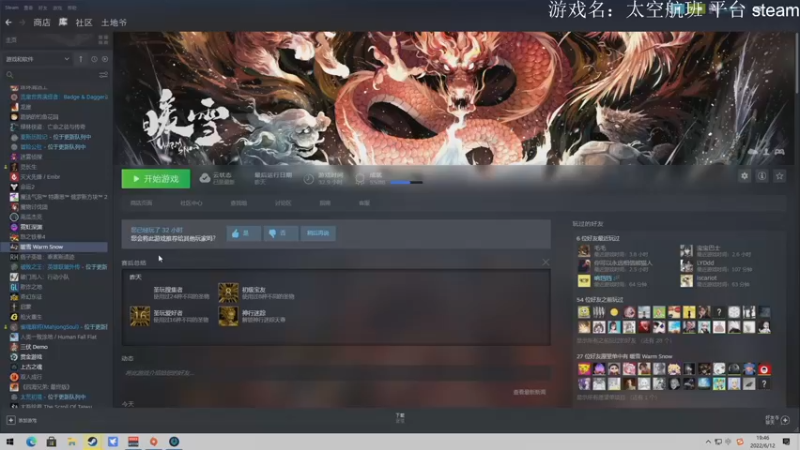Open the 查找组 tab

(x=238, y=203)
